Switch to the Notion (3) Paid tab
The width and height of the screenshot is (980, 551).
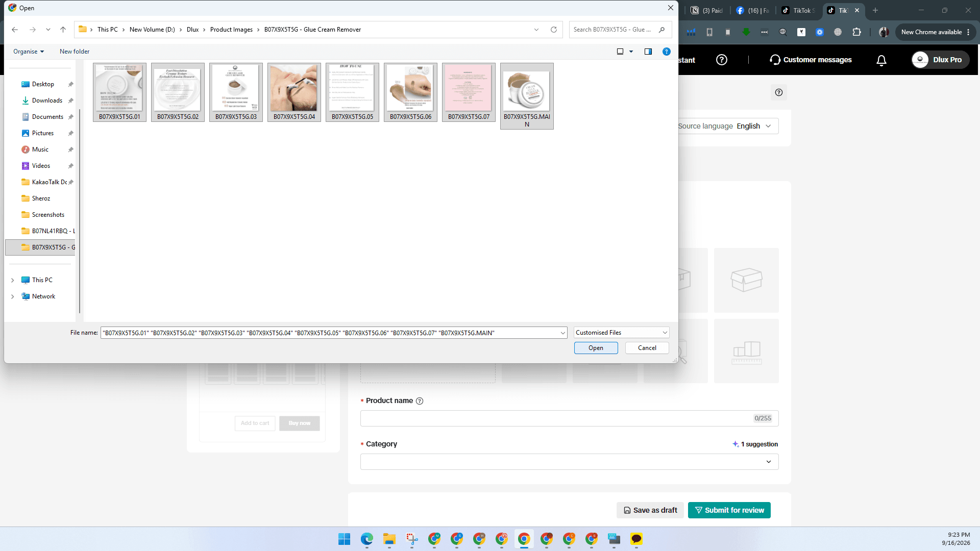point(707,10)
